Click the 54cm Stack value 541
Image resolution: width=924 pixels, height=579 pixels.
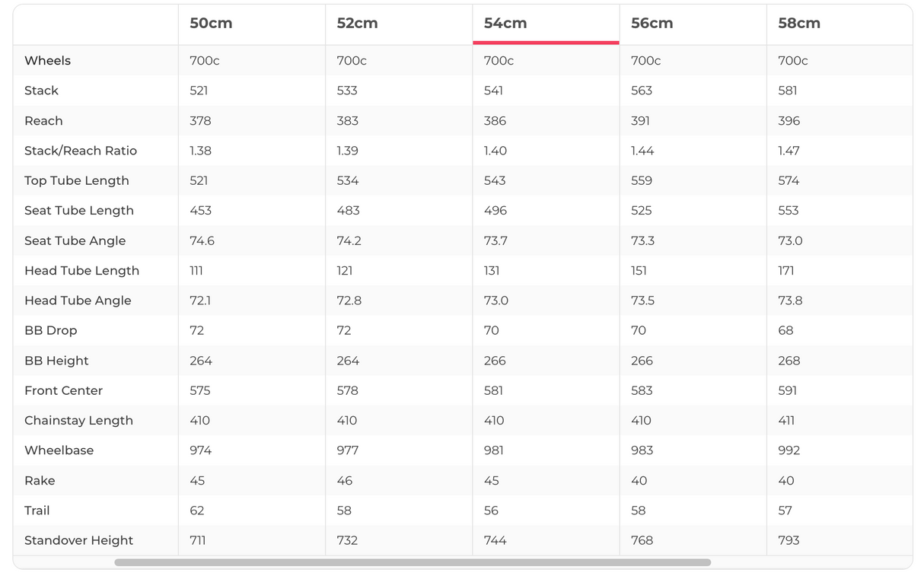[493, 91]
